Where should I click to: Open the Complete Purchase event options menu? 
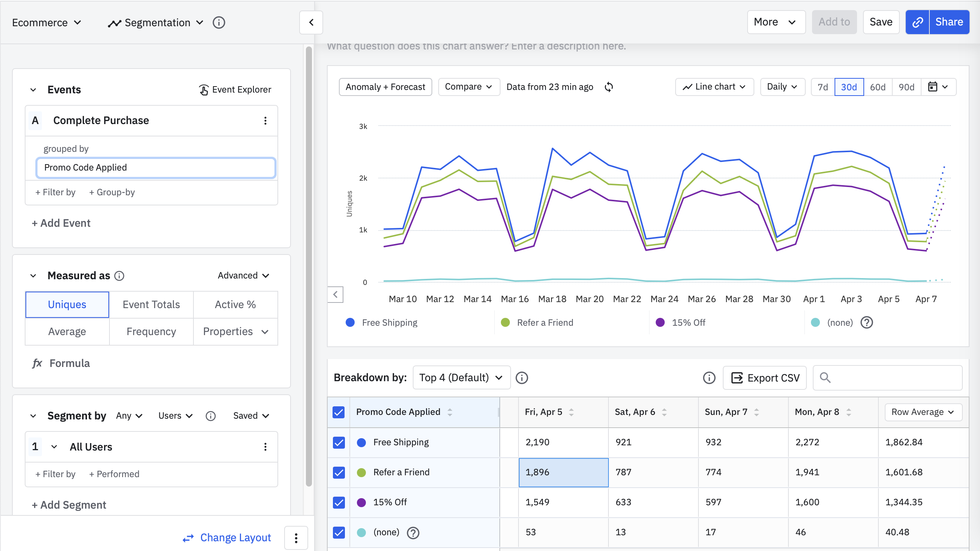tap(265, 121)
